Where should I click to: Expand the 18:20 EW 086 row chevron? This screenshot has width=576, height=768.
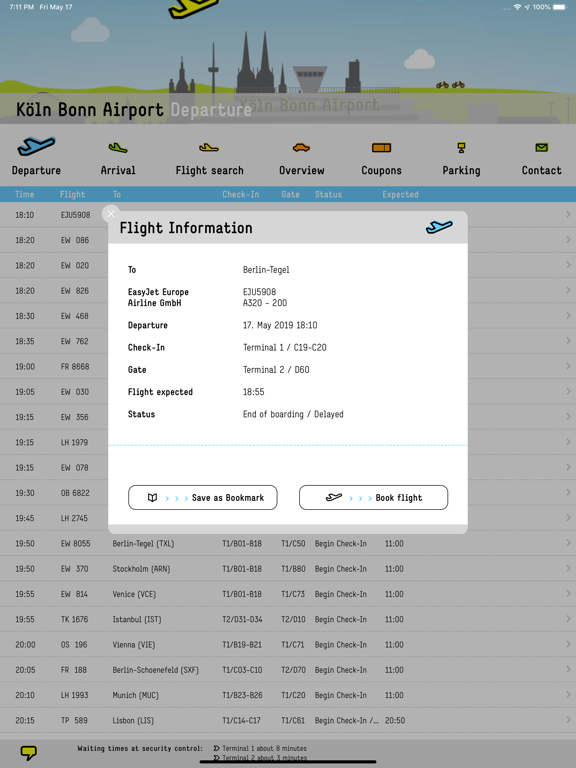pos(568,240)
